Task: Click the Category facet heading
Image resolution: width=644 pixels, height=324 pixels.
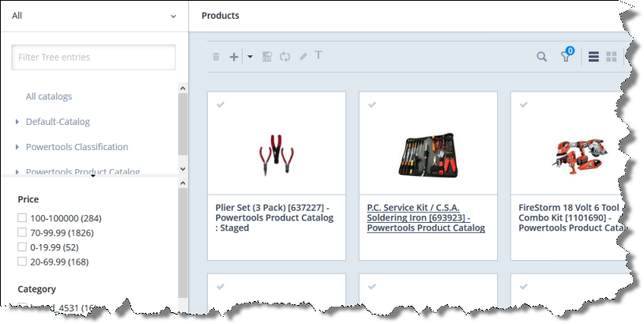Action: (36, 289)
